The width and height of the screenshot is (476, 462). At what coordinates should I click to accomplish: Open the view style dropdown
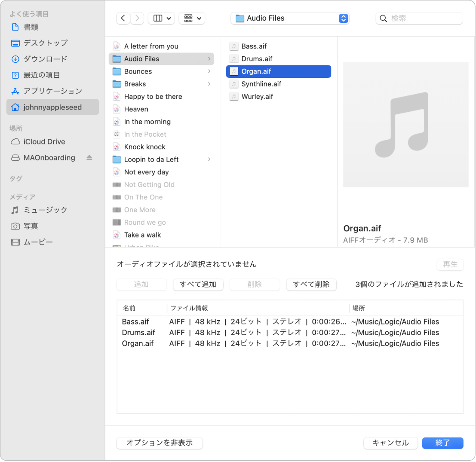[161, 18]
